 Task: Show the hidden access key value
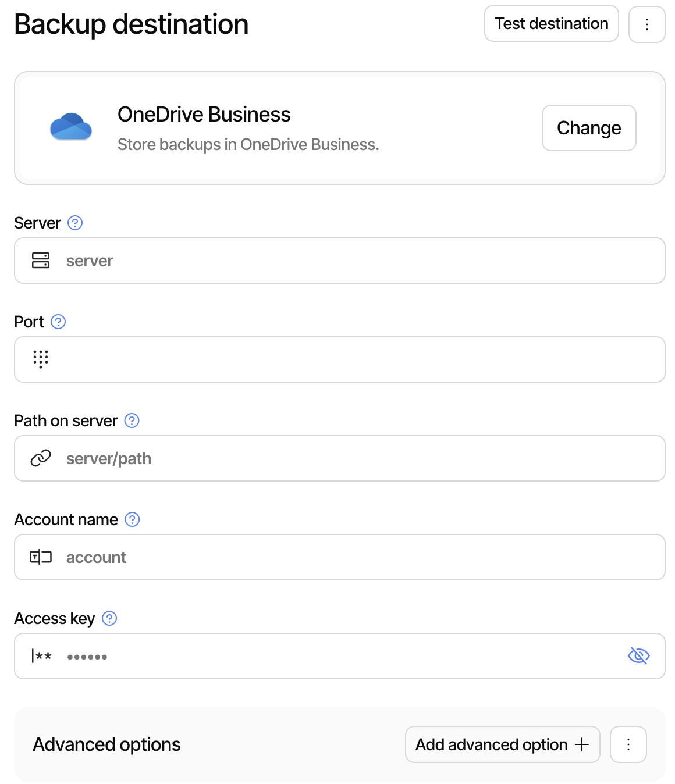click(x=638, y=656)
